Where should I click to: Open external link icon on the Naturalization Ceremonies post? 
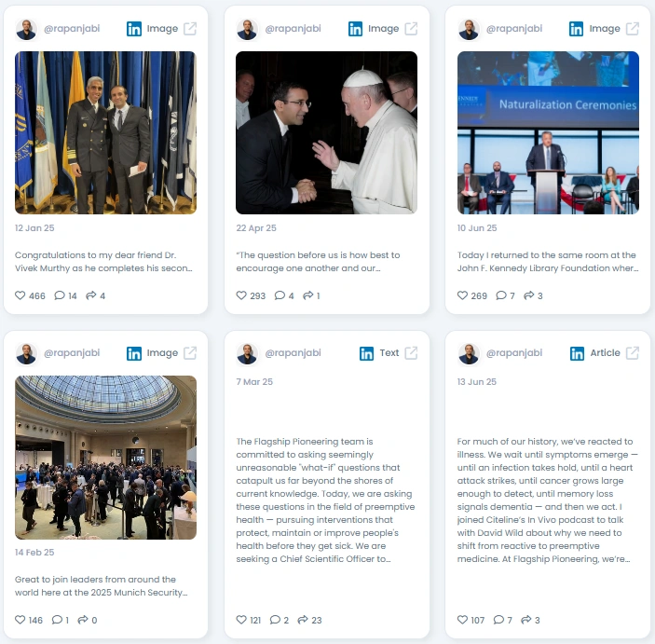click(x=633, y=28)
